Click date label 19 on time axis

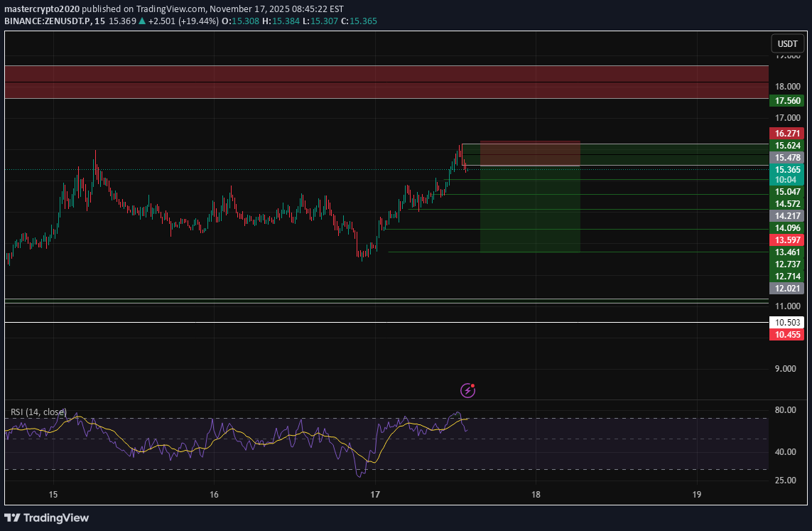pyautogui.click(x=696, y=495)
